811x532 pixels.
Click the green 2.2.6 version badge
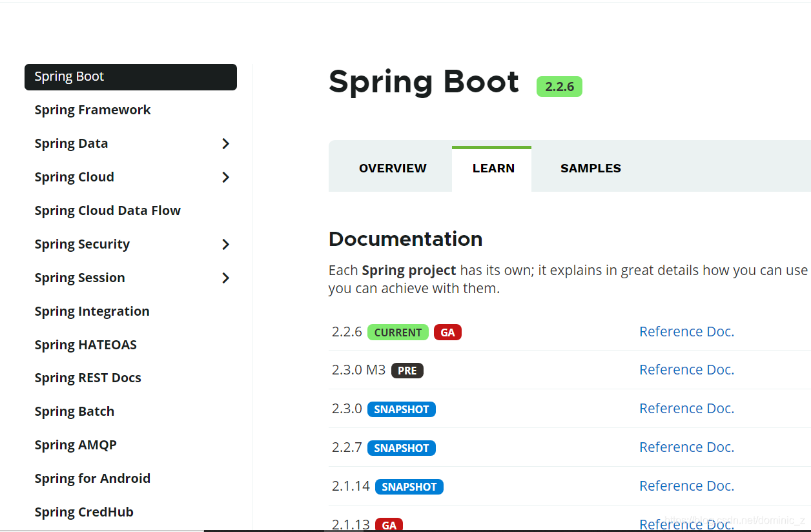click(x=559, y=87)
